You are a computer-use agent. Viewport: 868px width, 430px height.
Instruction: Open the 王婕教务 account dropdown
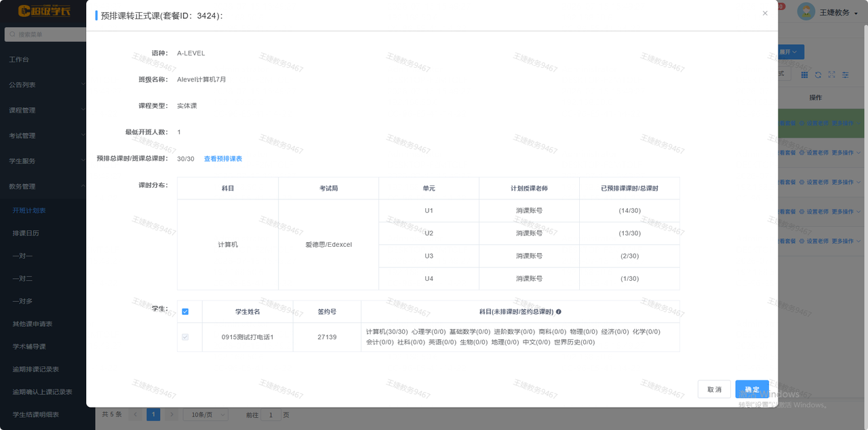point(839,12)
